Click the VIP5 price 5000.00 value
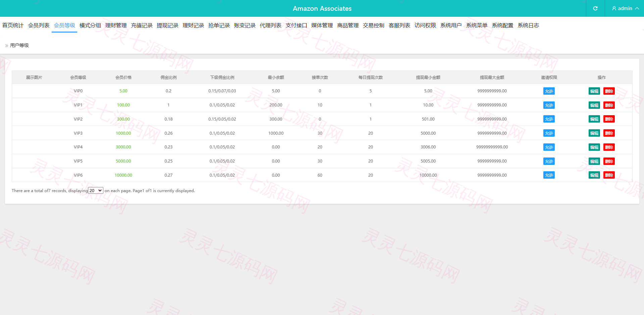 tap(123, 161)
